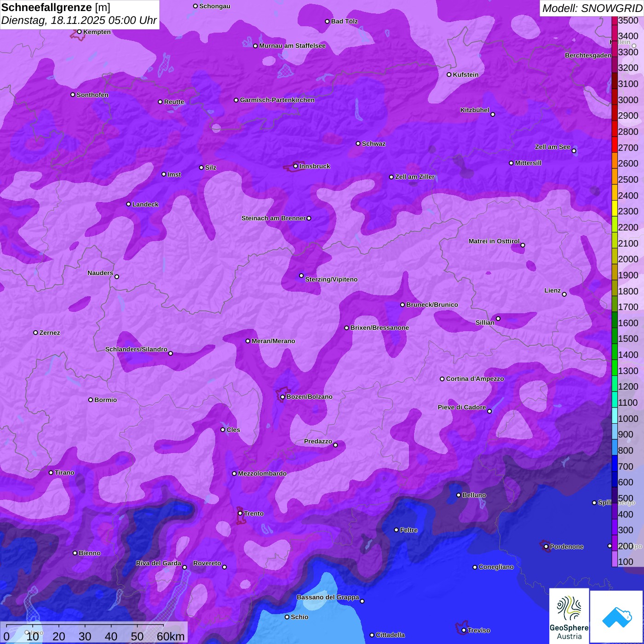
Task: Select the Kufstein city marker dot
Action: tap(449, 75)
